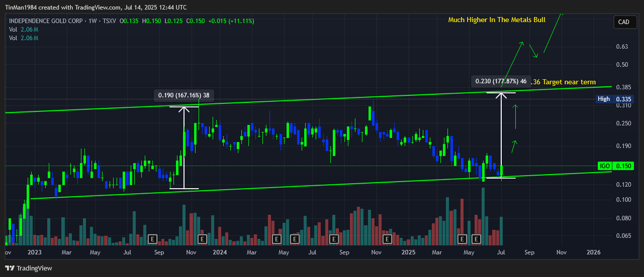Click the +0.015 (+11.11%) change value
The width and height of the screenshot is (644, 277).
click(x=231, y=21)
